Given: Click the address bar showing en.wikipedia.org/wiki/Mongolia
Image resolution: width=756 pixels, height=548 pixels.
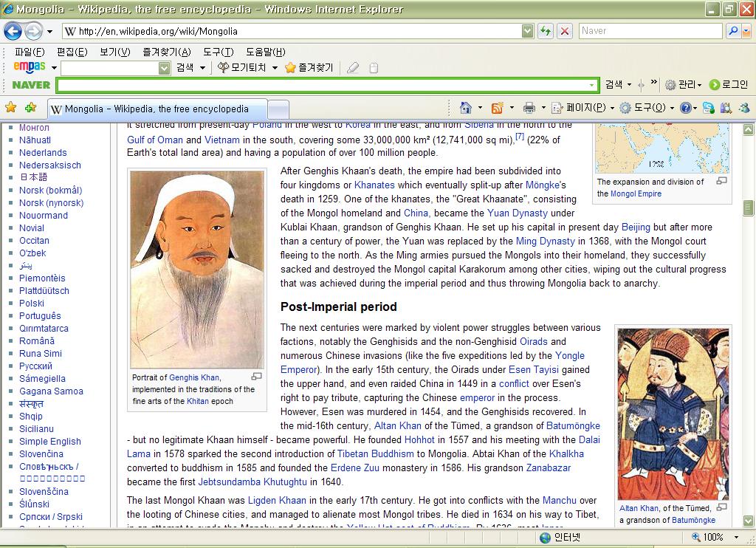Looking at the screenshot, I should [x=292, y=31].
